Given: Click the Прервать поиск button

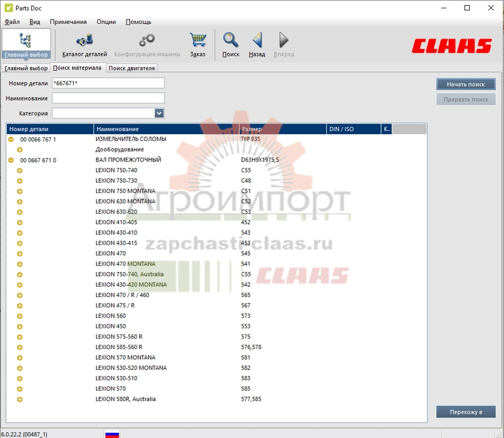Looking at the screenshot, I should point(466,100).
